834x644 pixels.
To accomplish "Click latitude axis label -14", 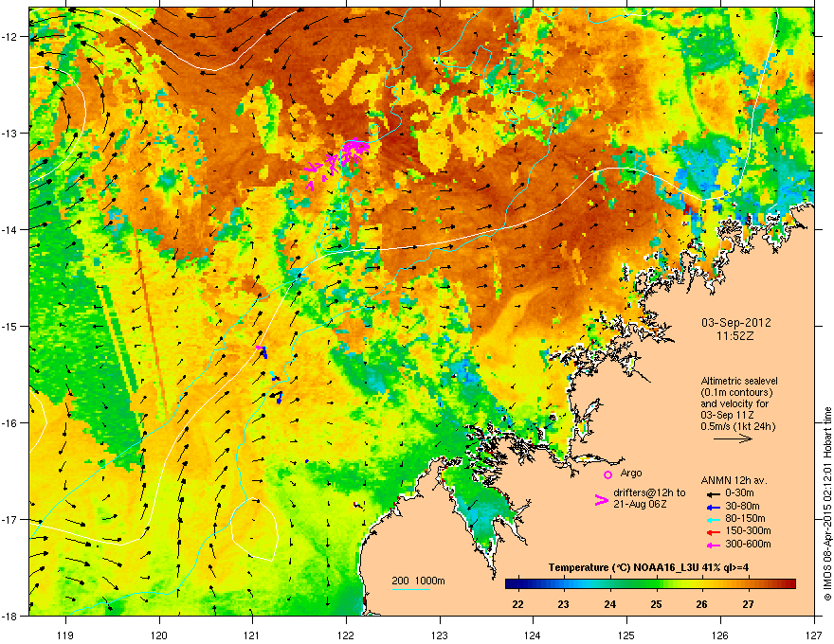I will tap(9, 229).
